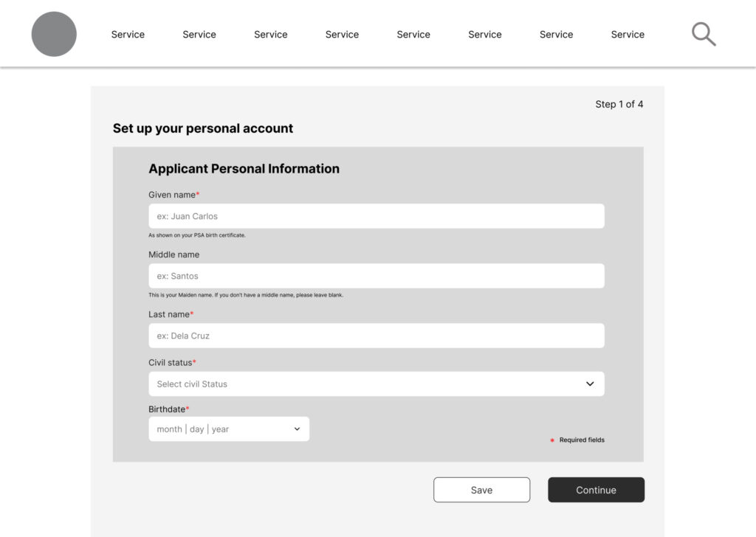Open the second Service menu item
This screenshot has width=756, height=537.
pos(199,35)
